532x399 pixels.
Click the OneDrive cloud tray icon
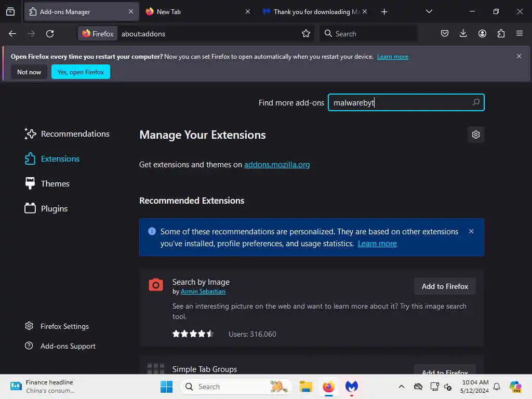click(x=418, y=387)
